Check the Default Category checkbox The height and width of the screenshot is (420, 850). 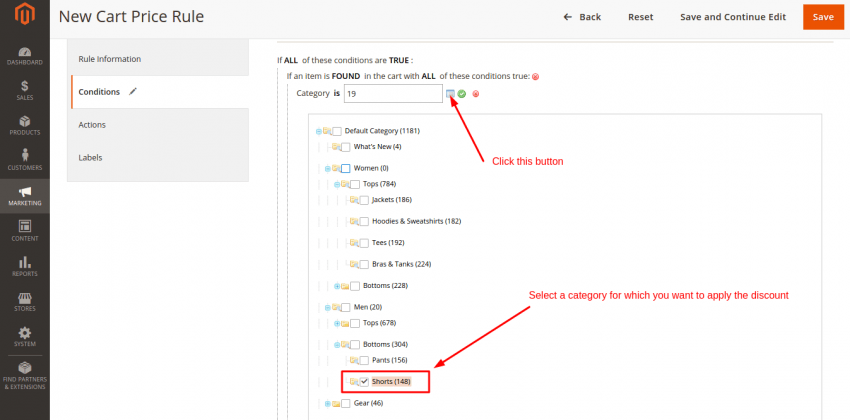tap(337, 131)
